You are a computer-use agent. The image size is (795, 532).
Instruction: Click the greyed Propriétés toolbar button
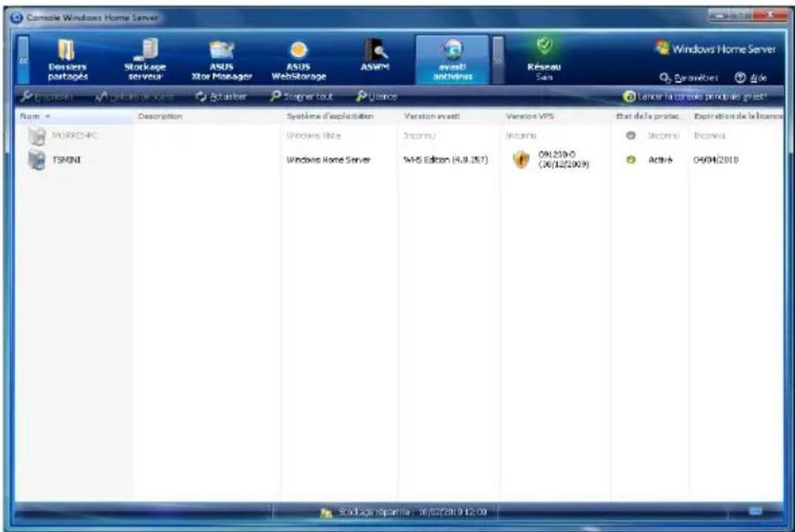pyautogui.click(x=47, y=96)
